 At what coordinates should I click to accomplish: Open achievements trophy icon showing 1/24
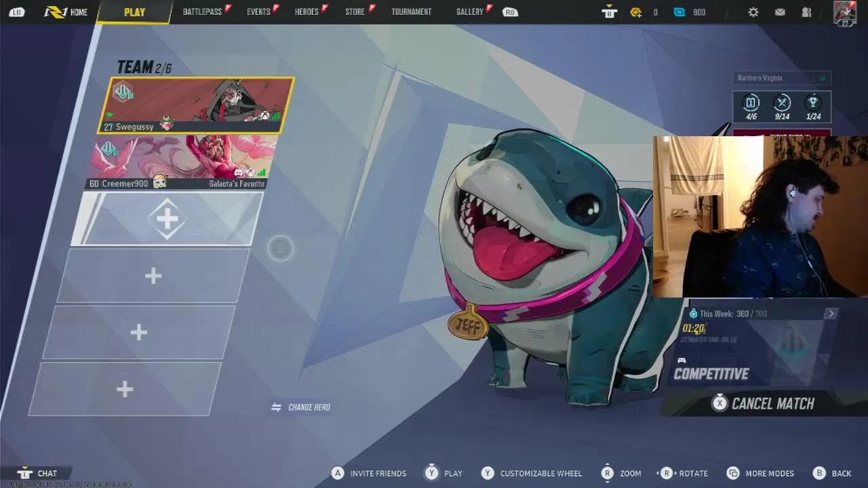point(813,107)
